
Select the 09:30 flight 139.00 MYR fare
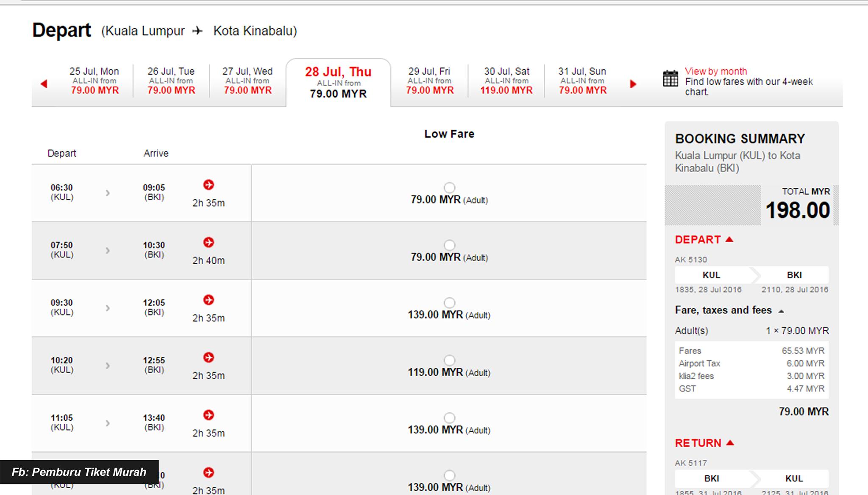click(x=449, y=302)
